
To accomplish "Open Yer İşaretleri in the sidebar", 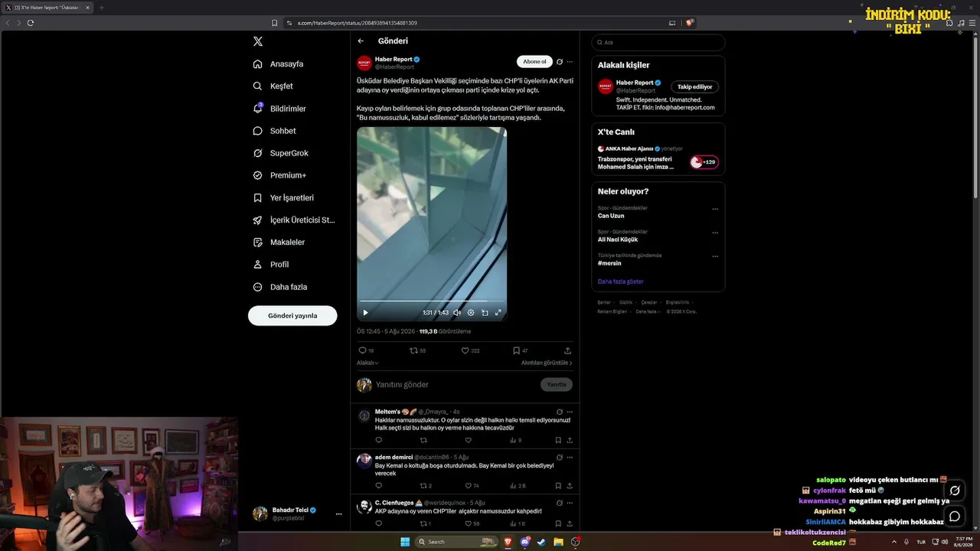I will click(x=284, y=197).
